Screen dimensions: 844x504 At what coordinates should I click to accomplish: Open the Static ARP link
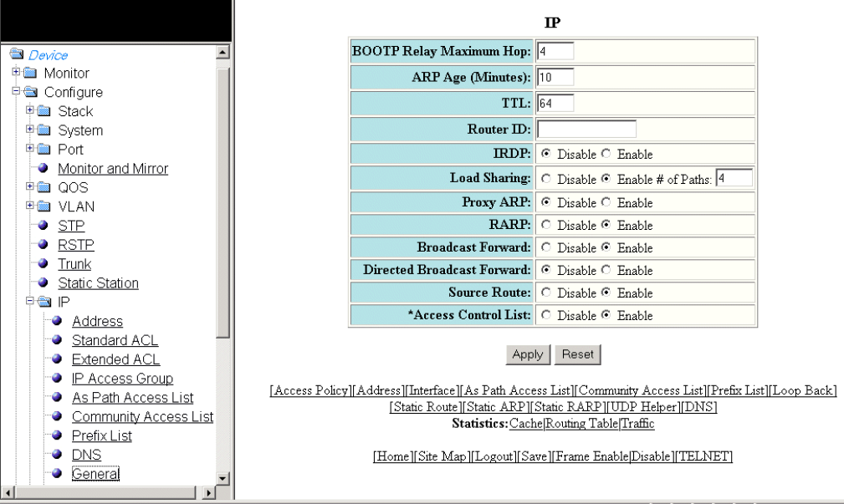[496, 407]
